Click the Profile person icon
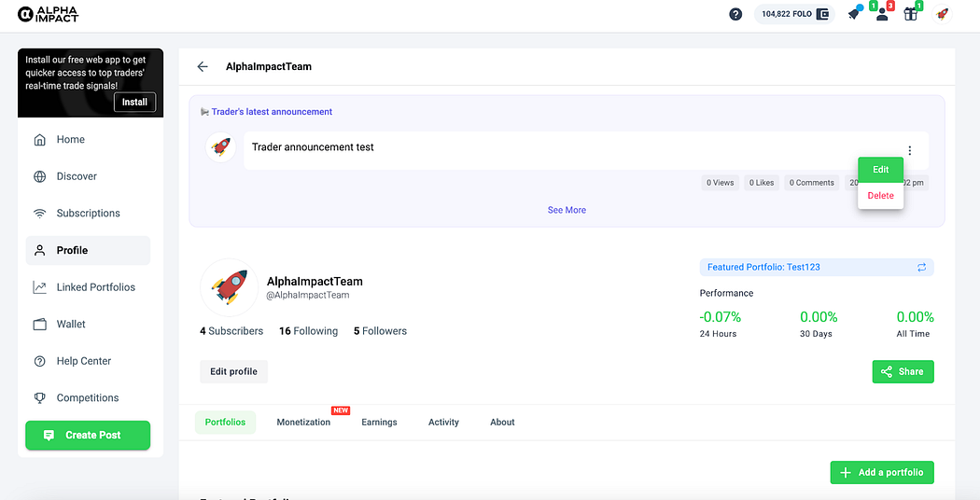Image resolution: width=980 pixels, height=500 pixels. (x=39, y=250)
